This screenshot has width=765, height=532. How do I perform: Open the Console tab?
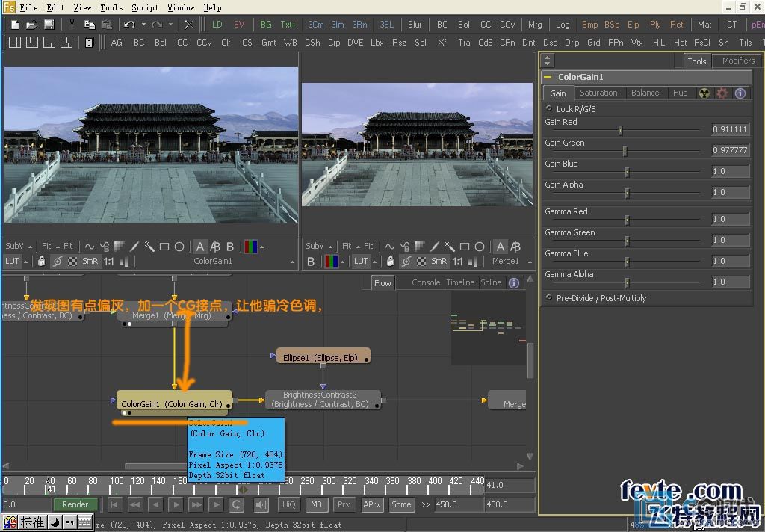(425, 282)
